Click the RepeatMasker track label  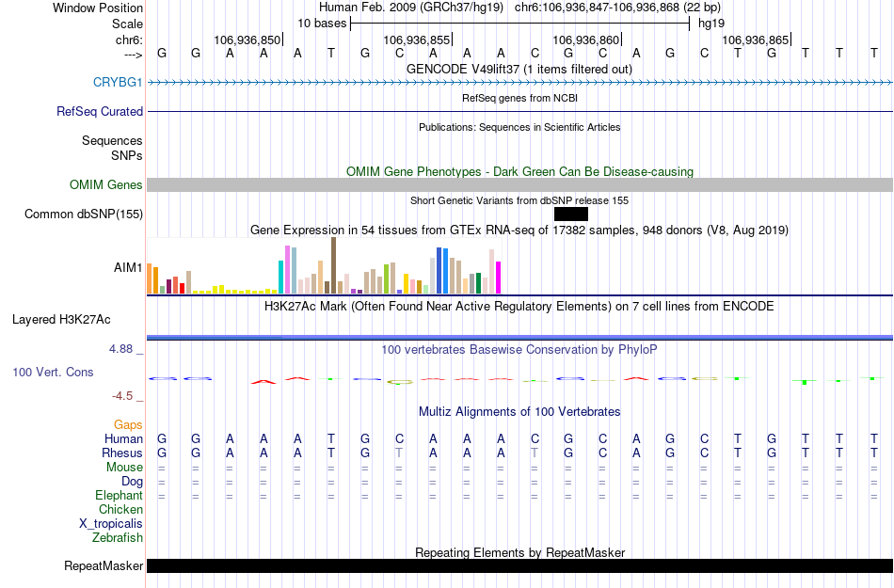[x=104, y=565]
